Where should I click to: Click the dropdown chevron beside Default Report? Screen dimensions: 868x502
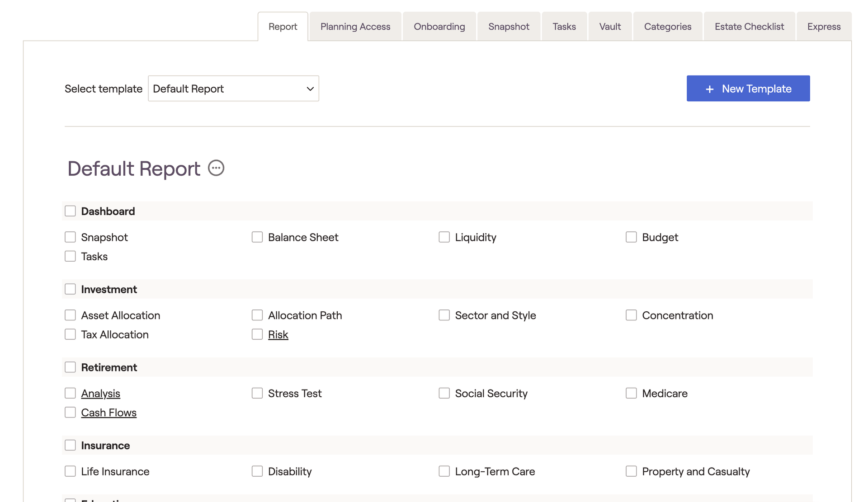click(x=310, y=89)
